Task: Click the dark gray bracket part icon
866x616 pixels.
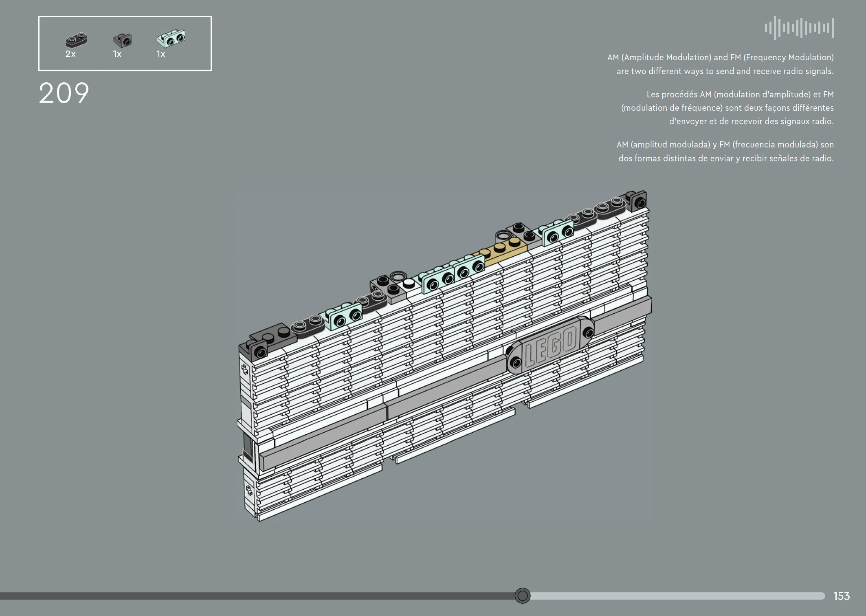Action: tap(122, 40)
